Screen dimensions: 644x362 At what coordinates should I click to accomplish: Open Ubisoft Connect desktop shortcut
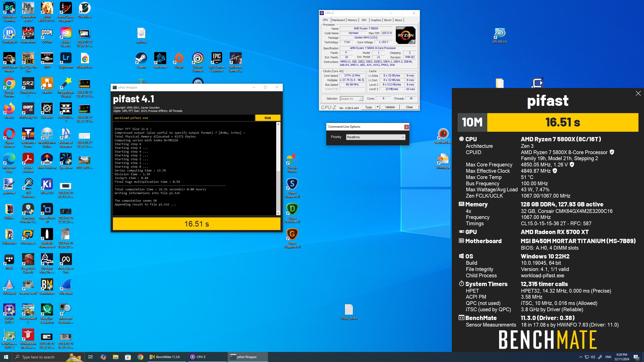[x=198, y=62]
